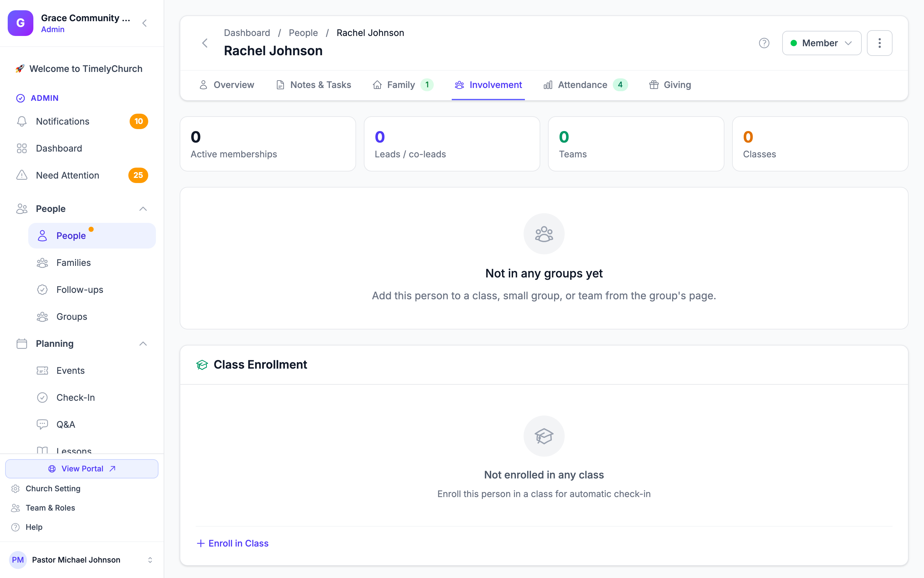This screenshot has height=578, width=924.
Task: Open the Family tab
Action: [x=403, y=85]
